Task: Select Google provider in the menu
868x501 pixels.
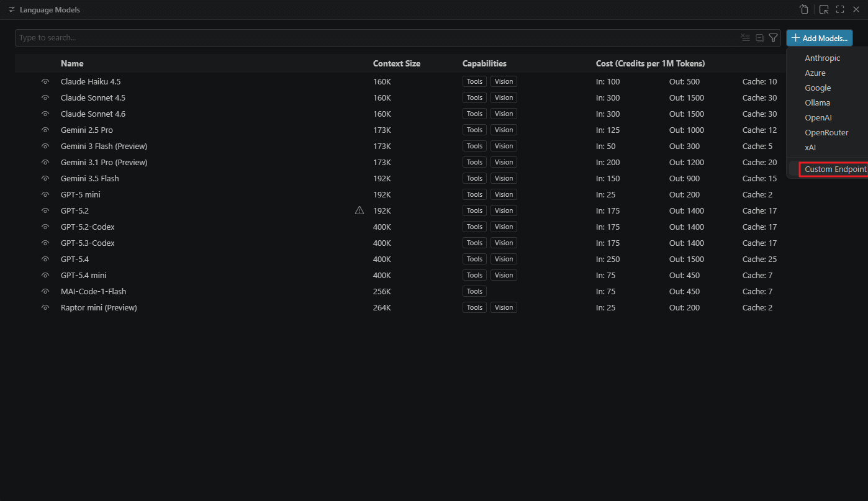Action: click(818, 88)
